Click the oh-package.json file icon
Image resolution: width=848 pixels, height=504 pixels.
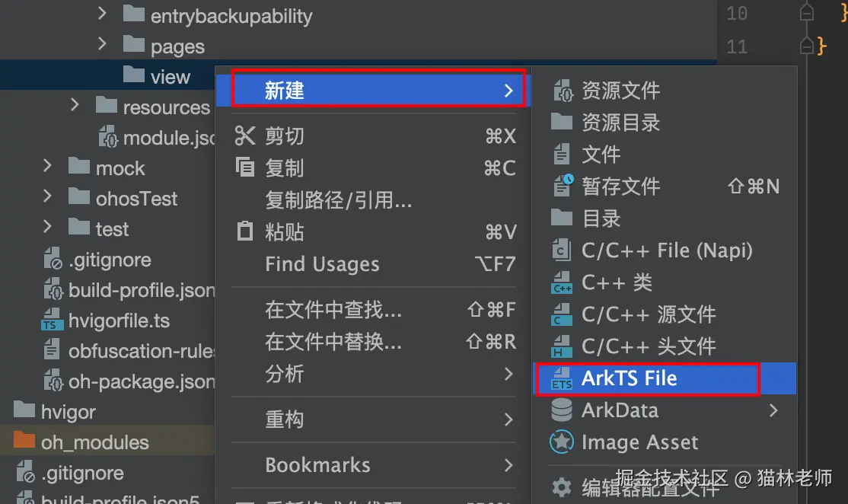click(x=53, y=380)
